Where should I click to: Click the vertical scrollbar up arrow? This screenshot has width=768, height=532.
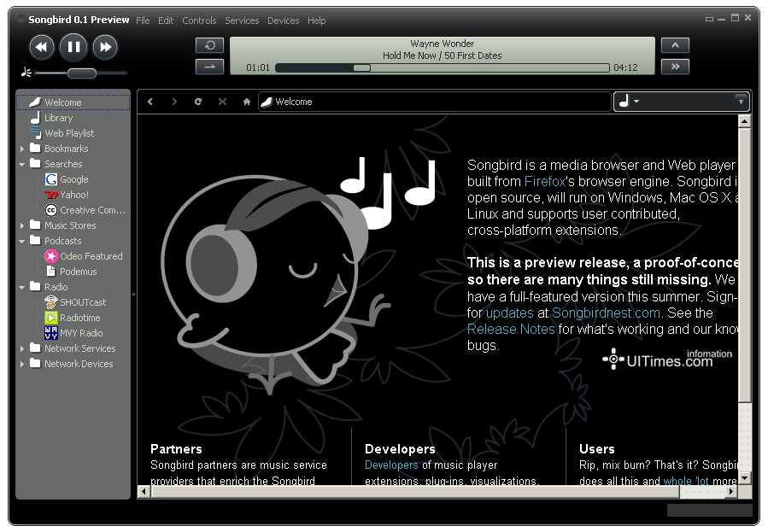pyautogui.click(x=744, y=121)
